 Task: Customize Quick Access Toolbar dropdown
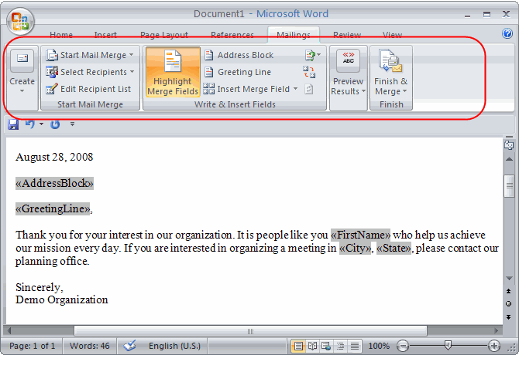click(72, 124)
